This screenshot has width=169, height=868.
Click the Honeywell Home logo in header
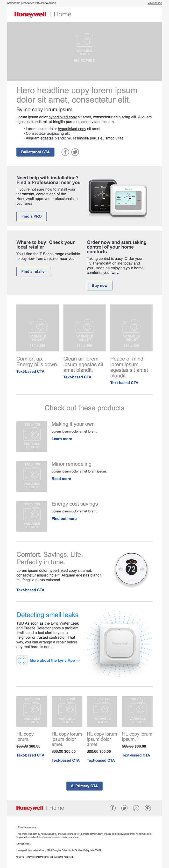pos(42,14)
